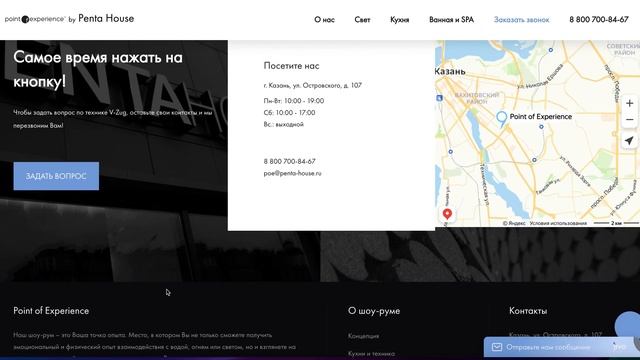Click the poe@penta-house.ru email link
This screenshot has width=640, height=360.
point(292,173)
